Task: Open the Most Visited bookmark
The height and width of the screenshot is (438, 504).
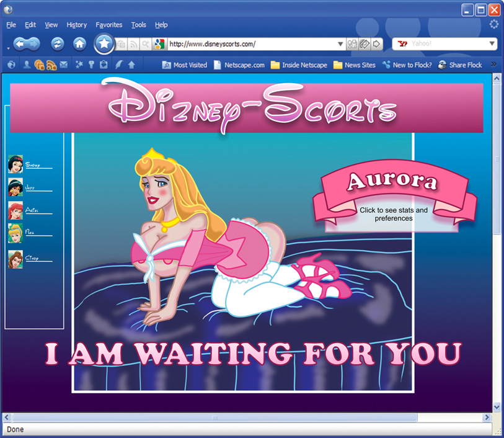Action: point(185,65)
